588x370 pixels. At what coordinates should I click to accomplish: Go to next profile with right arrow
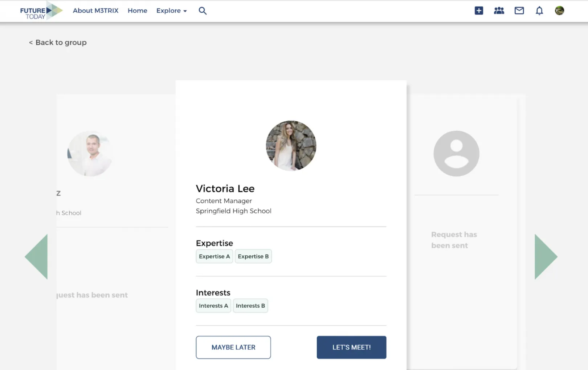546,256
